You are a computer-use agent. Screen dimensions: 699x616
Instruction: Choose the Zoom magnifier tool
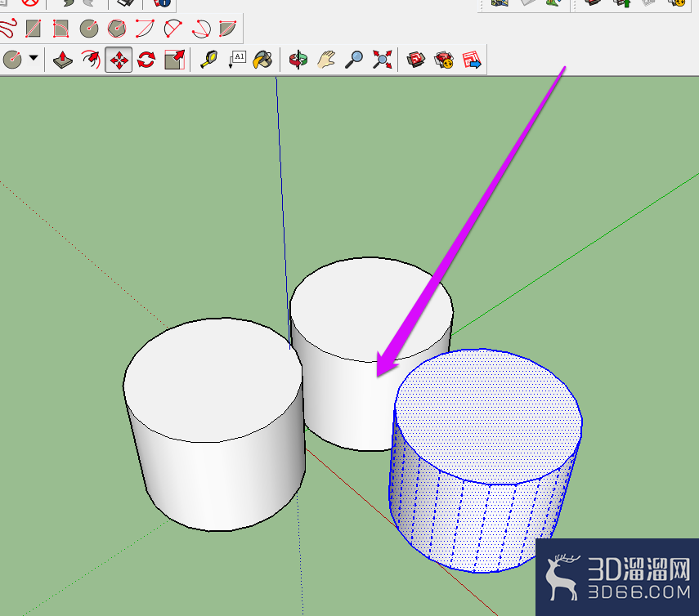coord(354,60)
